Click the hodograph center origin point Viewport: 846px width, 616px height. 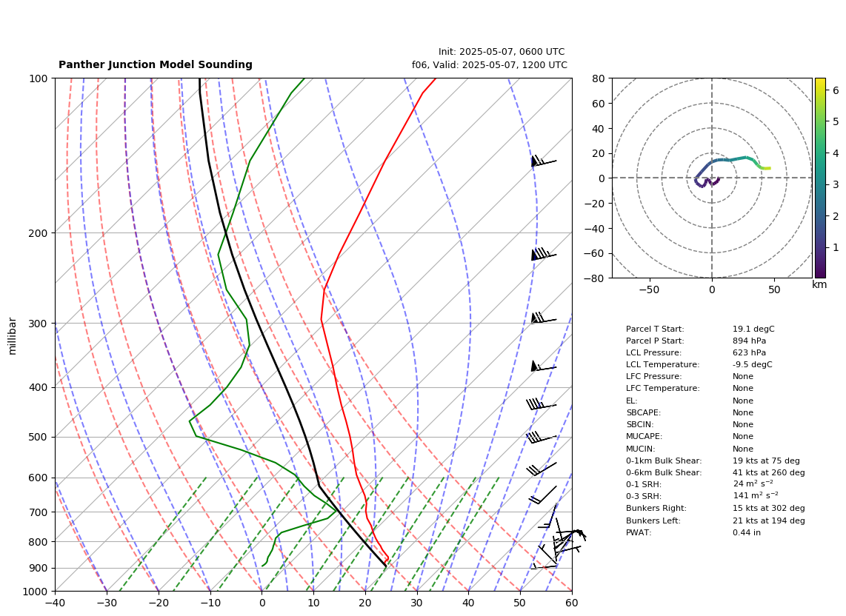click(712, 178)
